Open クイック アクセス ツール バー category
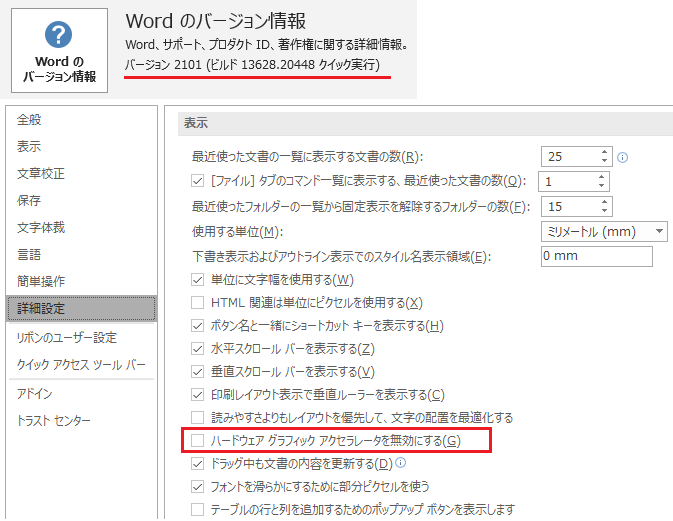 pos(81,365)
